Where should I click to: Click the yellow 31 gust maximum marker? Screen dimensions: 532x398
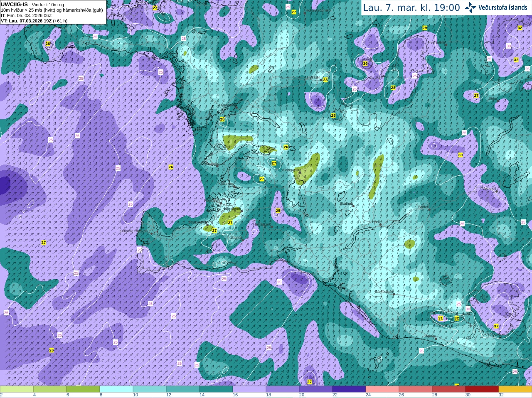point(441,318)
